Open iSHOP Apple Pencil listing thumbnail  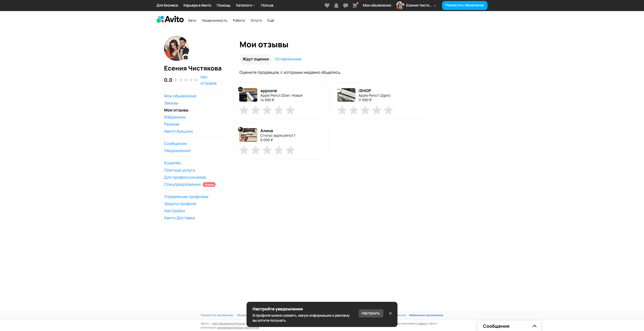tap(346, 95)
